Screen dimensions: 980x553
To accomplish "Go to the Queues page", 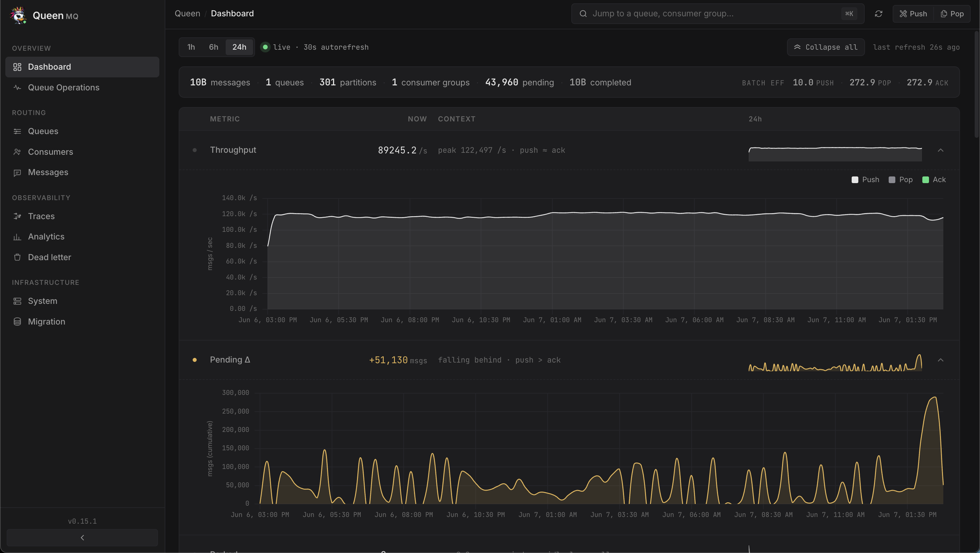I will [82, 131].
